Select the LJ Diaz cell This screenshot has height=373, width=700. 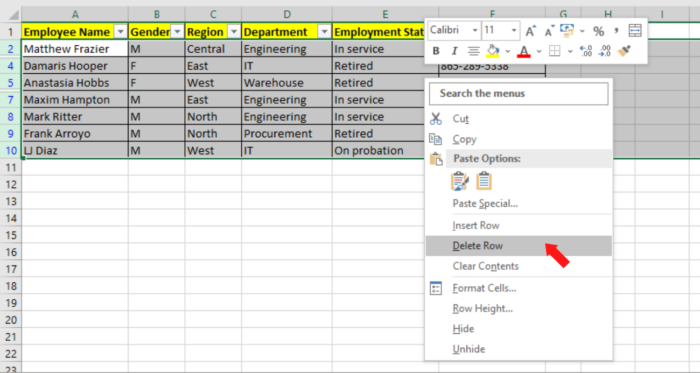pos(75,151)
